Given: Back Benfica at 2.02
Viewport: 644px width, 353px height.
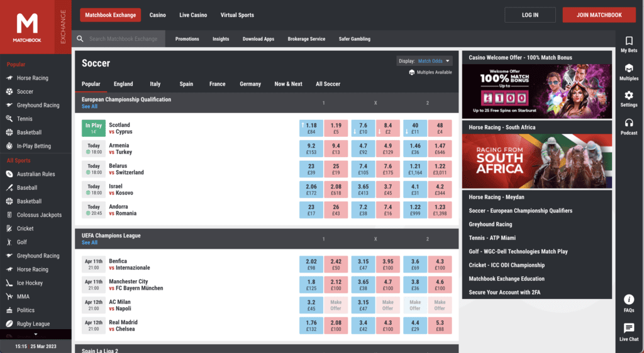Looking at the screenshot, I should [311, 264].
